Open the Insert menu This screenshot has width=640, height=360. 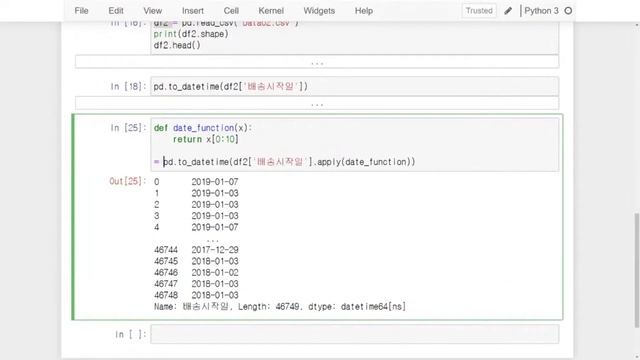(193, 11)
